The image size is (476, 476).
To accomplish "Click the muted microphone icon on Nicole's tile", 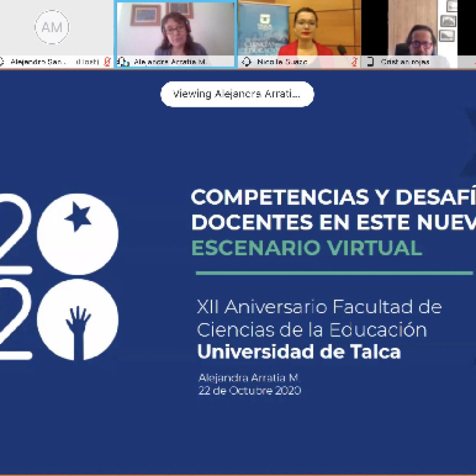I will [354, 62].
